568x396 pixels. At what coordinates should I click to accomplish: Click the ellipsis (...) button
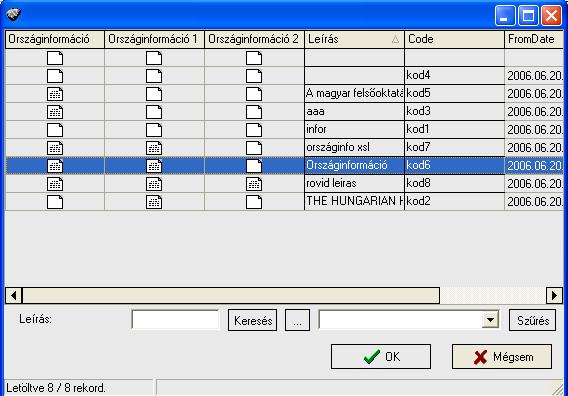click(297, 320)
